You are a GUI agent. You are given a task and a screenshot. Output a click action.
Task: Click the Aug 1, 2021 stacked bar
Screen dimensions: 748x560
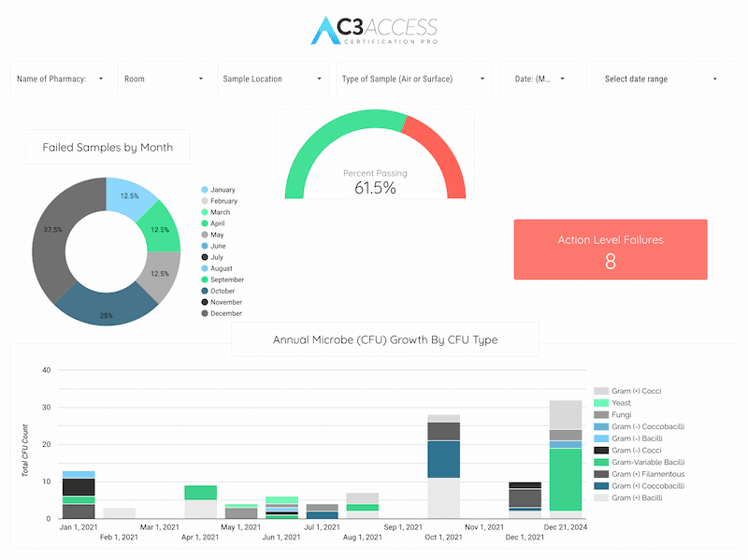pyautogui.click(x=363, y=506)
